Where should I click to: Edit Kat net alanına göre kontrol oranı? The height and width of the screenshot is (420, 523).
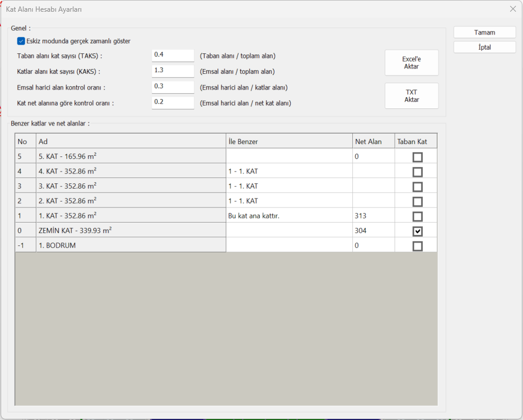172,103
